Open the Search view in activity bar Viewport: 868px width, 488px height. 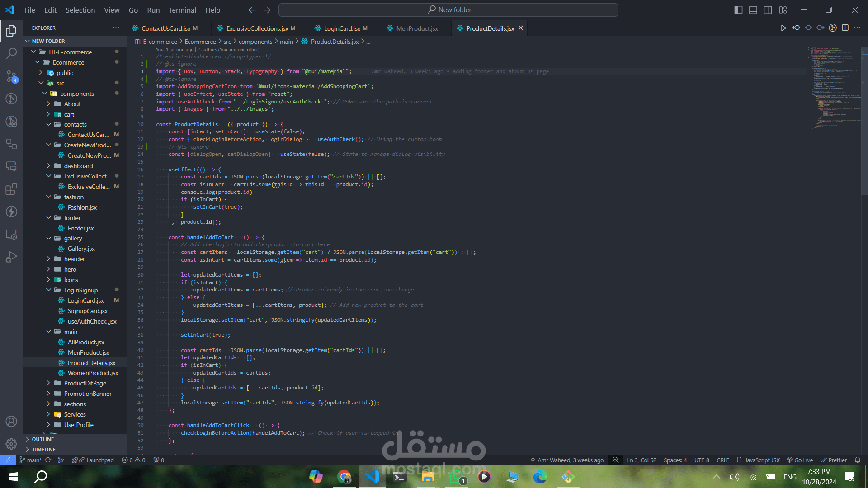tap(11, 53)
